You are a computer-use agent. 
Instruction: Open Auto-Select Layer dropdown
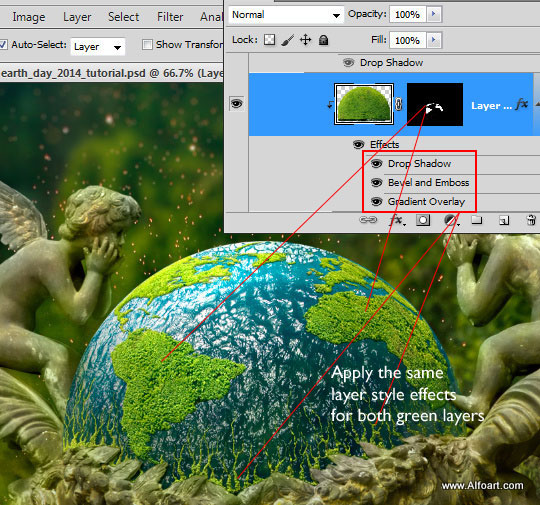tap(98, 47)
